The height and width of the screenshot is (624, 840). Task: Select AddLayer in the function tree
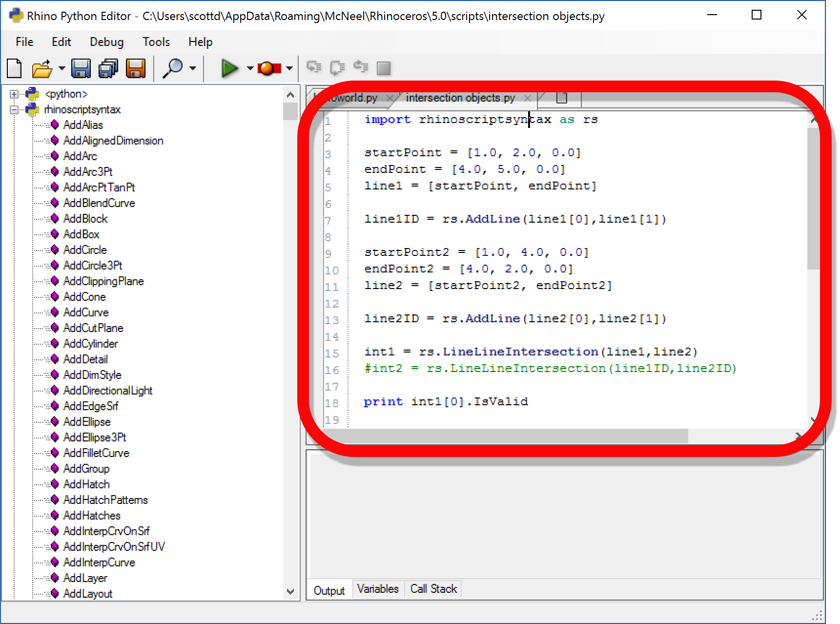coord(85,578)
